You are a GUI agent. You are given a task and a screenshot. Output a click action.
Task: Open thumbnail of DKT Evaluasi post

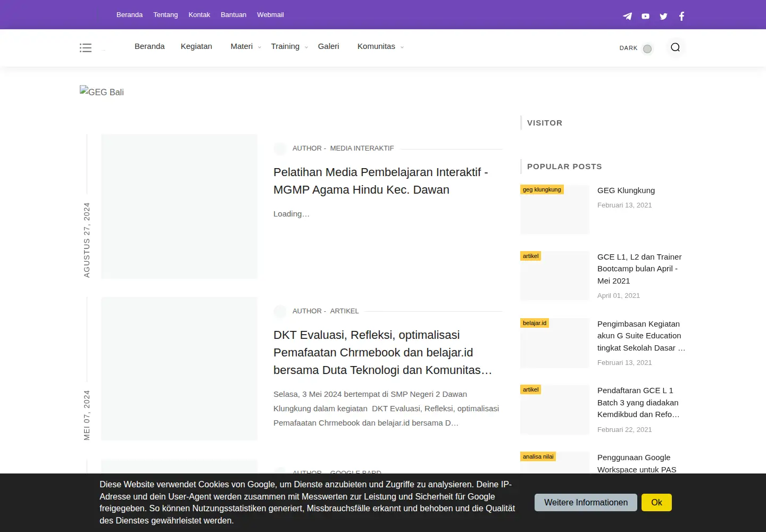click(x=179, y=369)
